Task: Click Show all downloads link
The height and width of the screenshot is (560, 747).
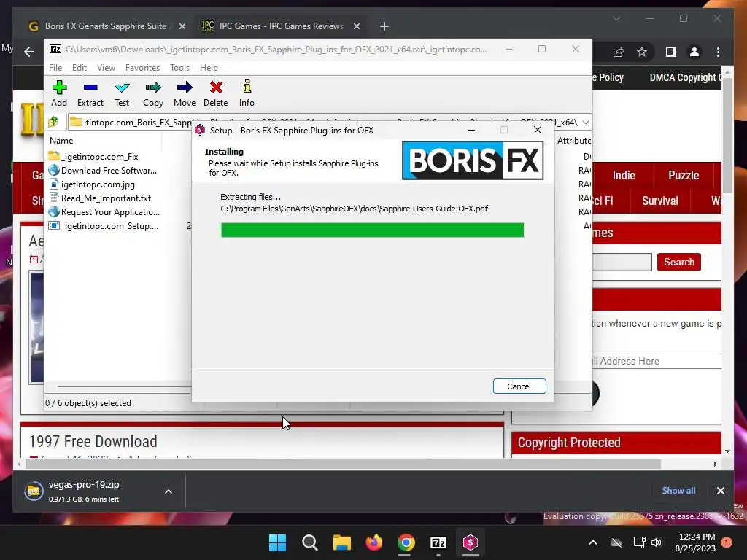Action: coord(678,491)
